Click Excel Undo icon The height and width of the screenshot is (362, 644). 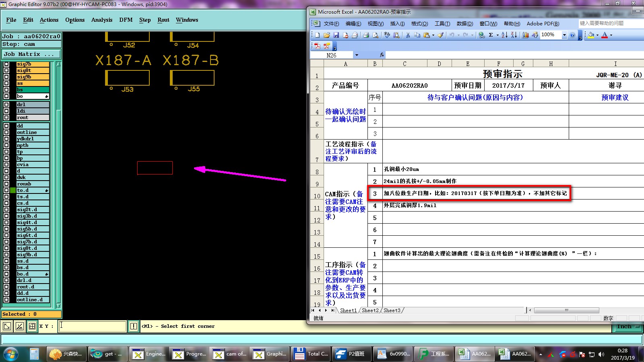coord(452,35)
